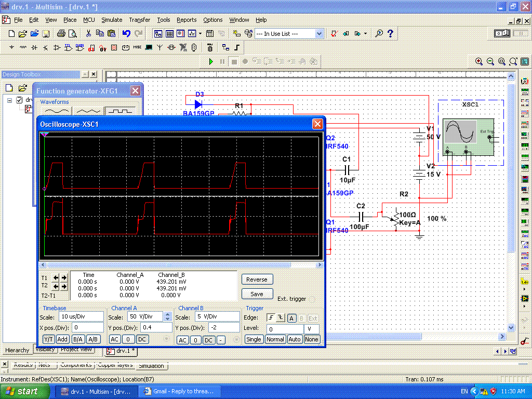
Task: Open the Simulate menu
Action: point(112,20)
